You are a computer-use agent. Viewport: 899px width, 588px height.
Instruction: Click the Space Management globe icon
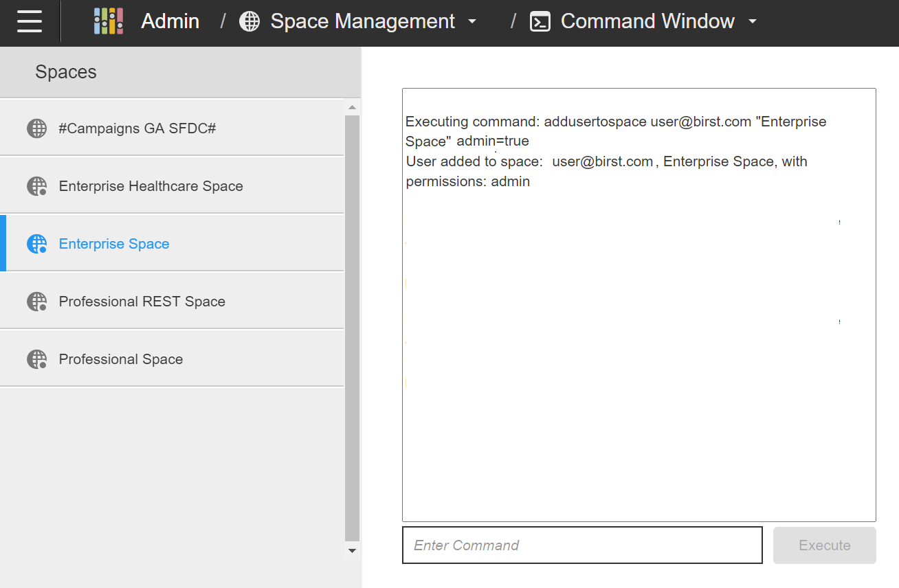(x=249, y=21)
